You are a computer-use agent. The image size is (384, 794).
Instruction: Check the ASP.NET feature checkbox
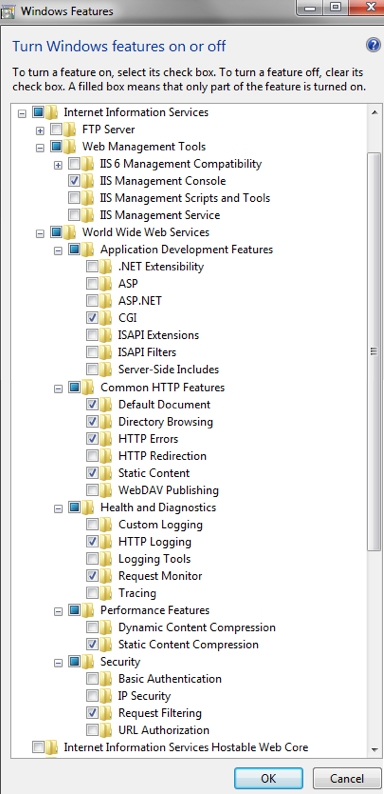coord(93,301)
